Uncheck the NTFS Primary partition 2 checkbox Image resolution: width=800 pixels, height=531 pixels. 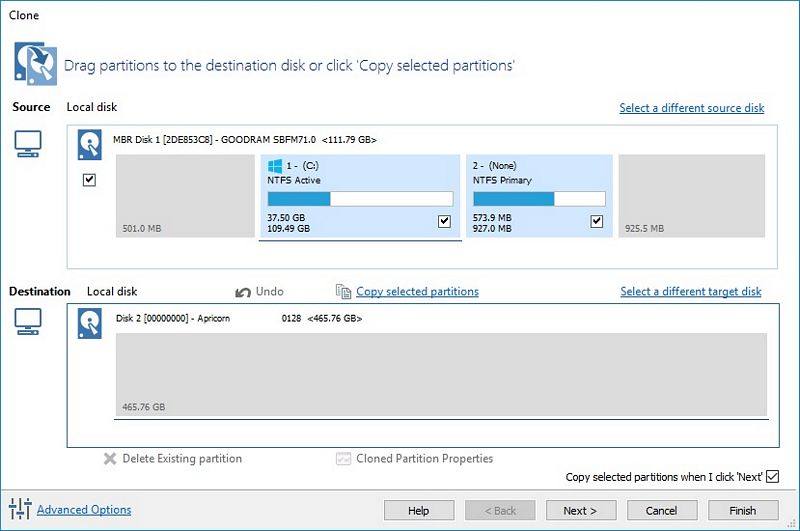coord(596,221)
